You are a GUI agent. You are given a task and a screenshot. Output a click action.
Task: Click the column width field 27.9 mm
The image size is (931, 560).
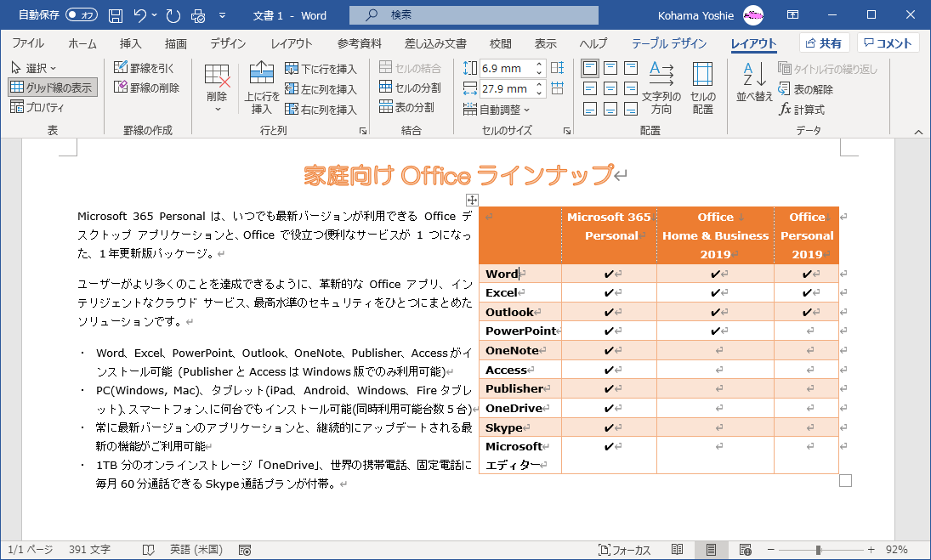pos(507,89)
